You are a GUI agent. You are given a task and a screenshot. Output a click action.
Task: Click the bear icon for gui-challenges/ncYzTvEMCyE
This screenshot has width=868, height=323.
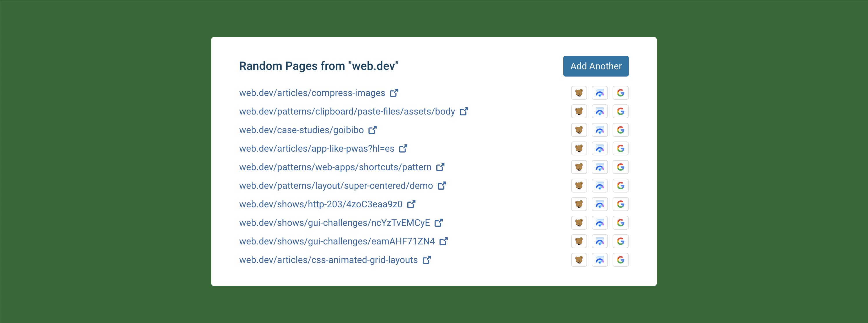[x=579, y=222]
